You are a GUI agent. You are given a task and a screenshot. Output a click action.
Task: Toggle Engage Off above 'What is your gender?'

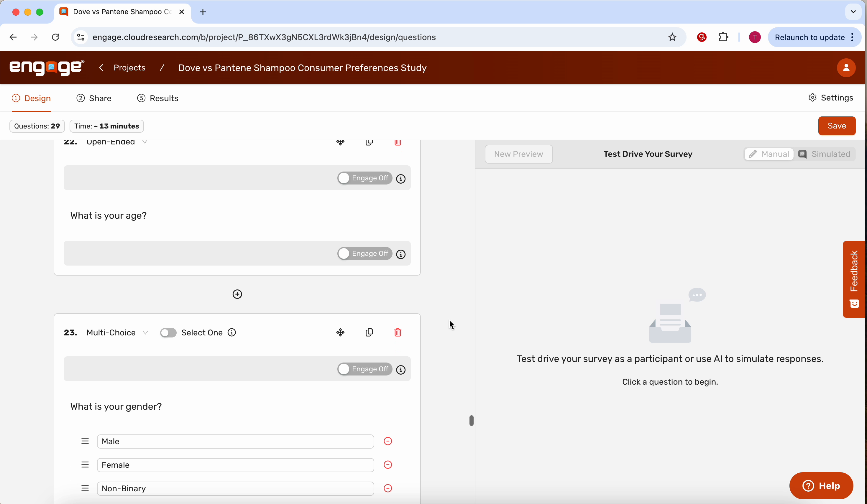[364, 369]
